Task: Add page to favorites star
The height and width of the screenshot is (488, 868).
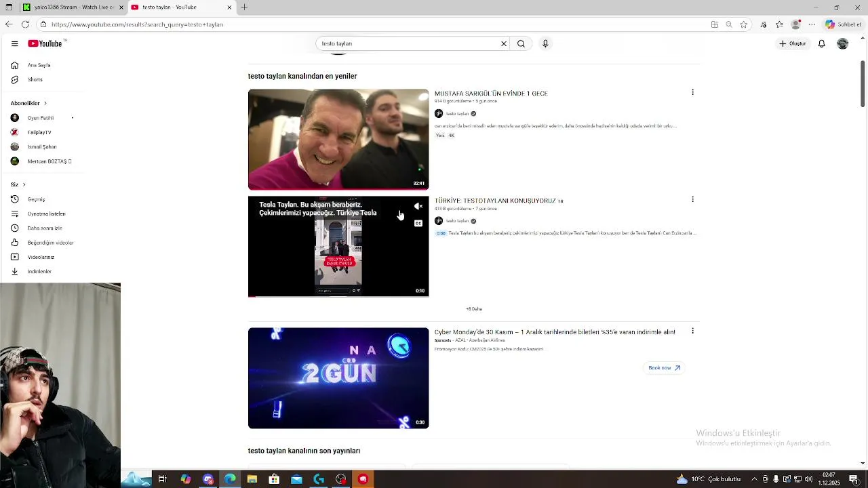Action: pos(744,24)
